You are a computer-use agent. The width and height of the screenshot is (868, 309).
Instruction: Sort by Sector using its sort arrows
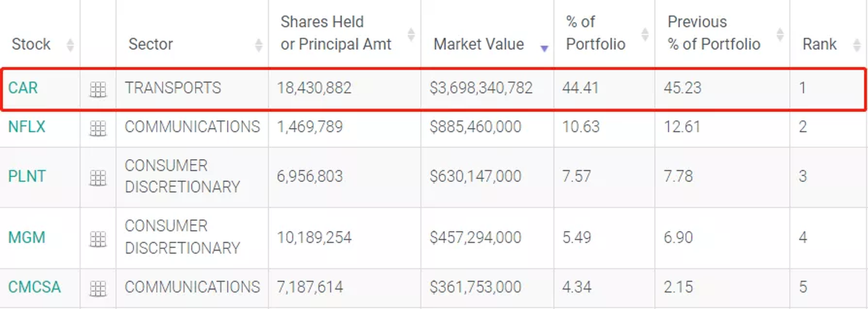258,45
